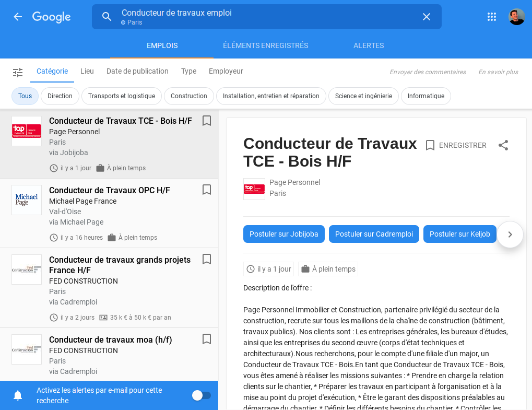Share the job with share icon
Image resolution: width=532 pixels, height=410 pixels.
click(x=503, y=145)
